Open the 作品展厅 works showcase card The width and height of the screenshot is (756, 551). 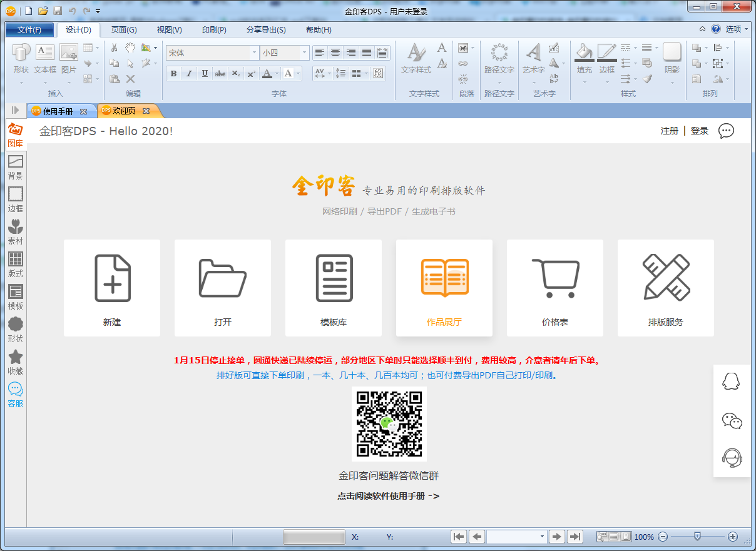click(x=444, y=288)
